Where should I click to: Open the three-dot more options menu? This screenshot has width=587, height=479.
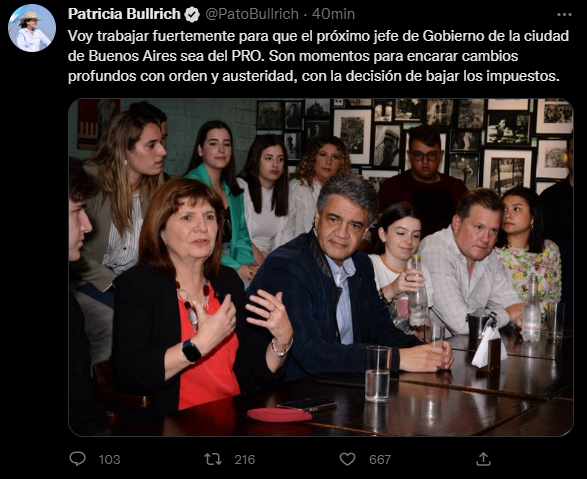click(x=564, y=15)
